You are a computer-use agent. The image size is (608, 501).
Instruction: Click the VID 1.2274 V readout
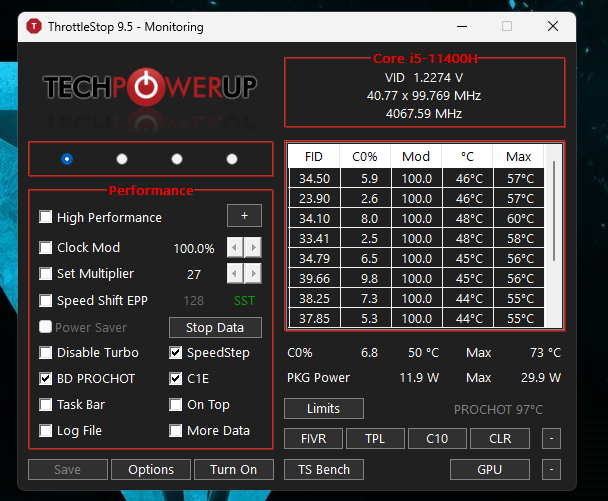(424, 78)
